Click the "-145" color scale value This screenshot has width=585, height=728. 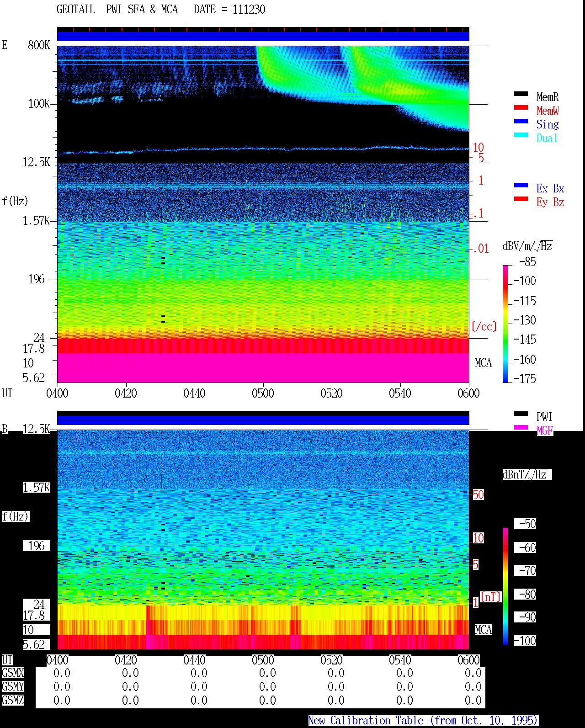coord(525,339)
